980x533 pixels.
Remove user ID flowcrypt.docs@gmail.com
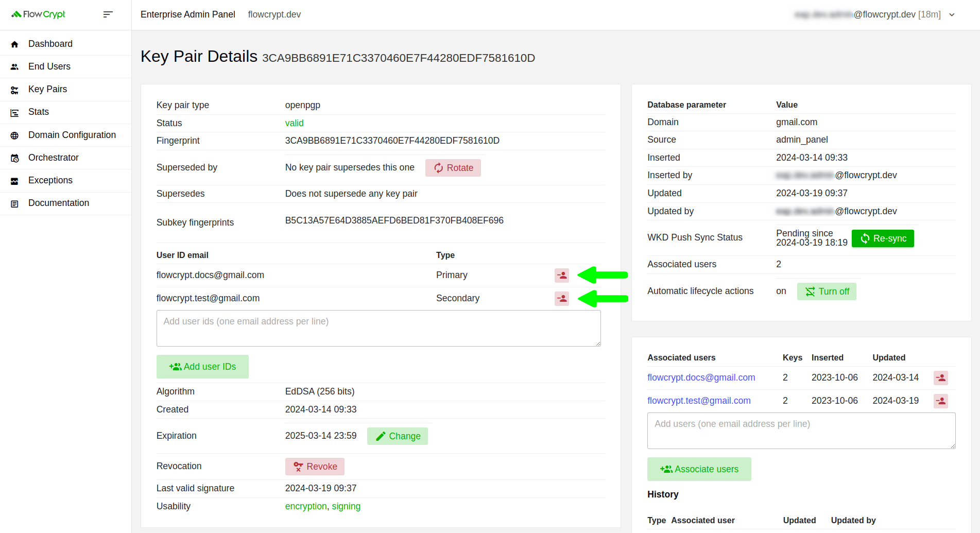[x=562, y=276]
